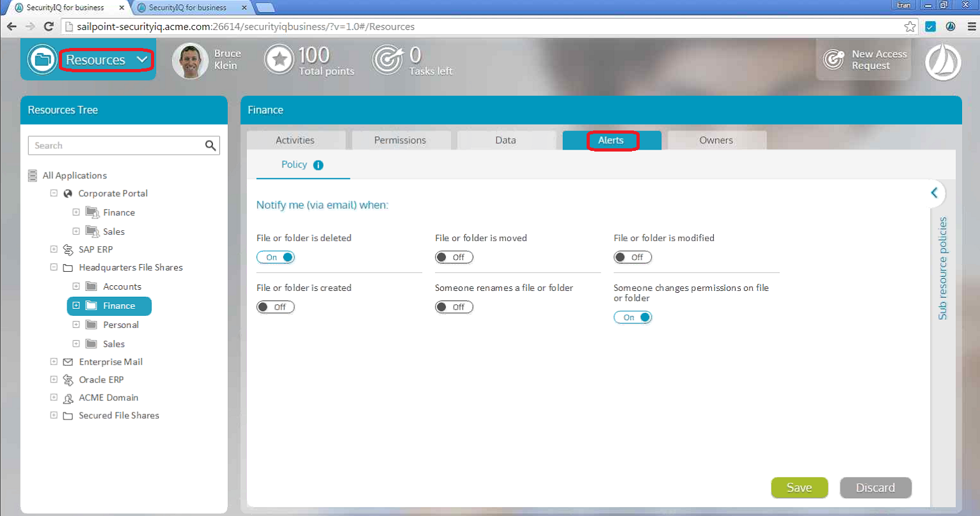Reload the page with the refresh icon

49,26
